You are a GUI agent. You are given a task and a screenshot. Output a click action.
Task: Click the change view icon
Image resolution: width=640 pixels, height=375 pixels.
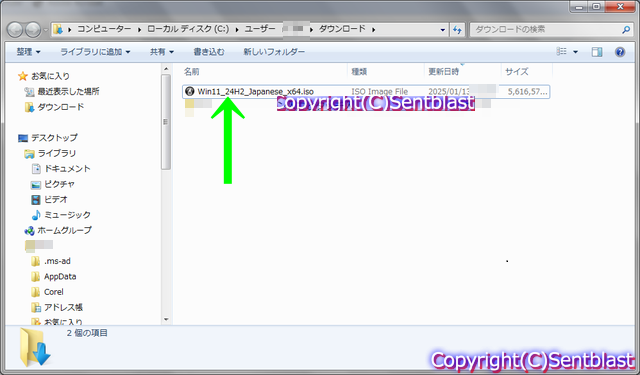coord(562,51)
